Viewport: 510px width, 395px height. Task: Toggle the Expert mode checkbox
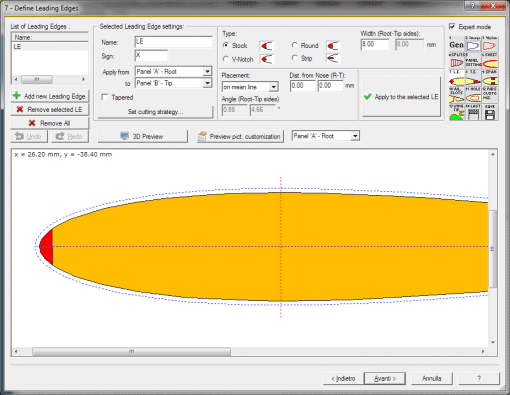[452, 26]
